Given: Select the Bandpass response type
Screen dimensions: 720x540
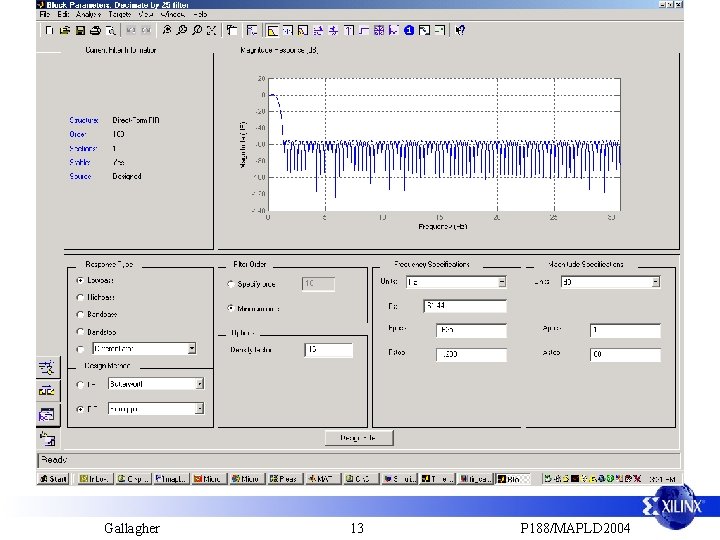Looking at the screenshot, I should tap(80, 314).
